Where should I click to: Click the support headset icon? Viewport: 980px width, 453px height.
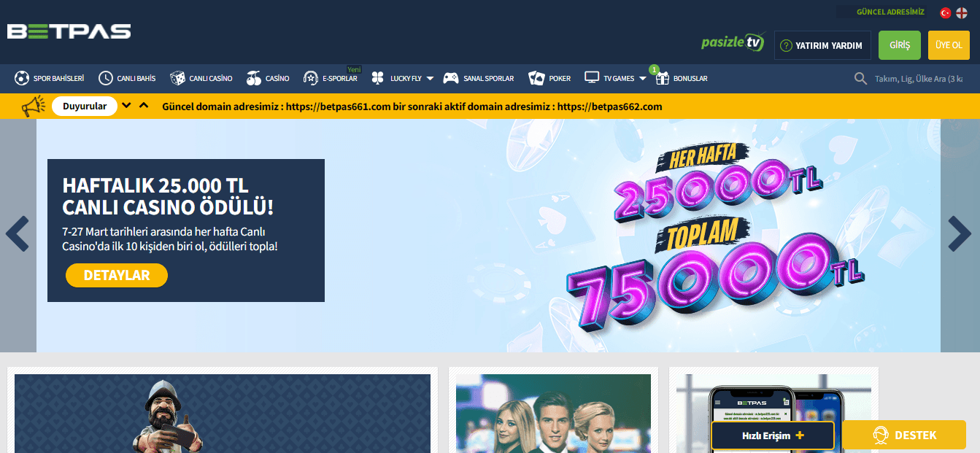881,435
